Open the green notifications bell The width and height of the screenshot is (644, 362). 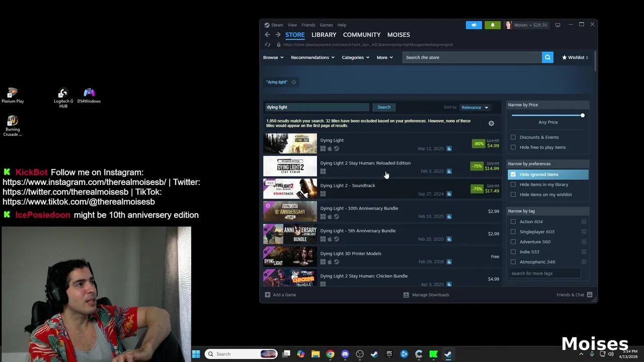[x=493, y=25]
